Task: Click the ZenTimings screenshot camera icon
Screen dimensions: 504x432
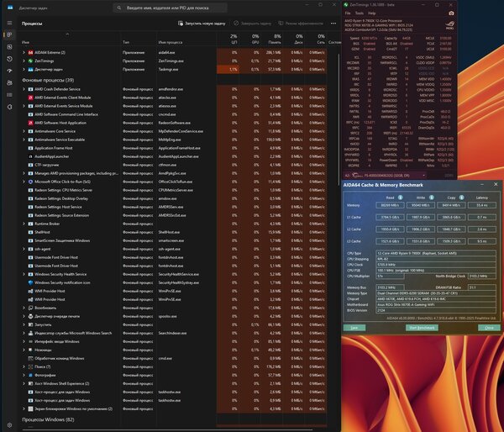Action: point(451,13)
